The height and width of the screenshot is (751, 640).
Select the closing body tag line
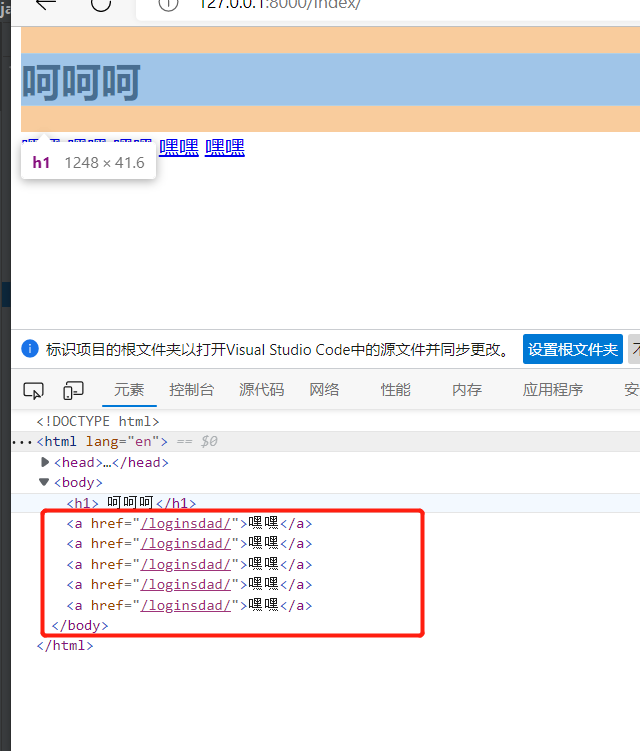80,626
